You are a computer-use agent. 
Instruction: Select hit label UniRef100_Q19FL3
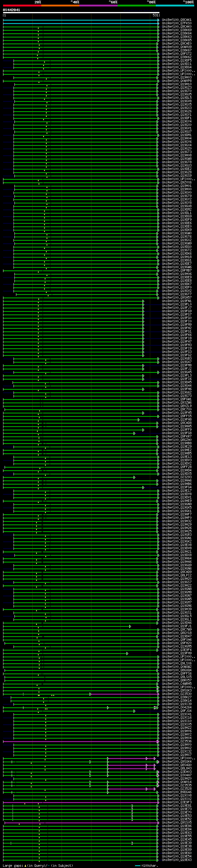point(177,376)
